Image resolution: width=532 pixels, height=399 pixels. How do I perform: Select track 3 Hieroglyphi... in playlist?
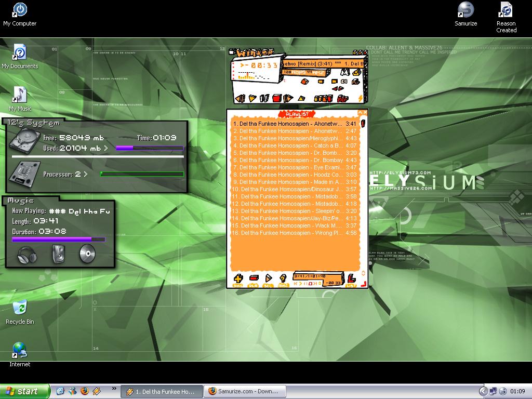(x=295, y=138)
